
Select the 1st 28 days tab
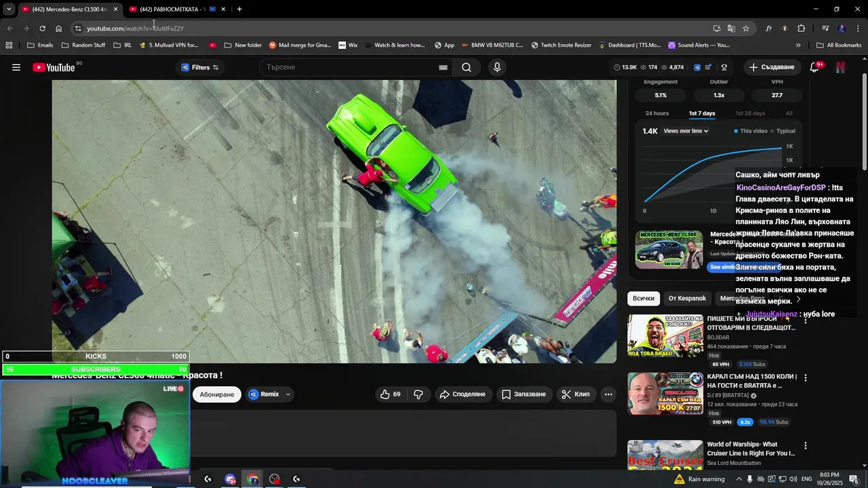(x=750, y=113)
